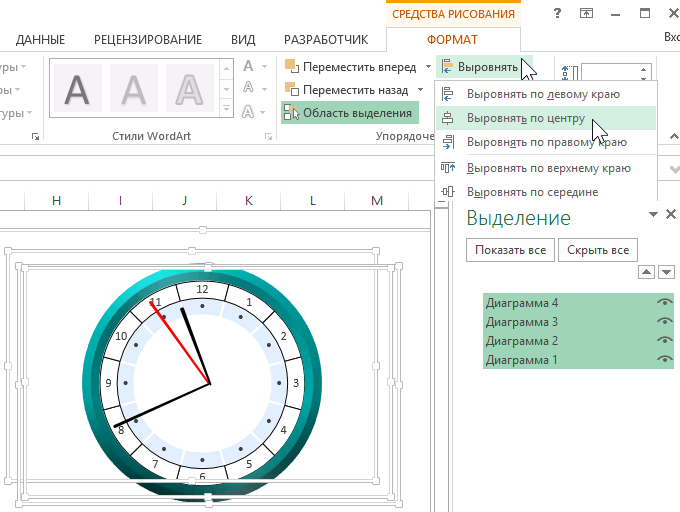Viewport: 680px width, 512px height.
Task: Click Скрыть все button
Action: point(598,250)
